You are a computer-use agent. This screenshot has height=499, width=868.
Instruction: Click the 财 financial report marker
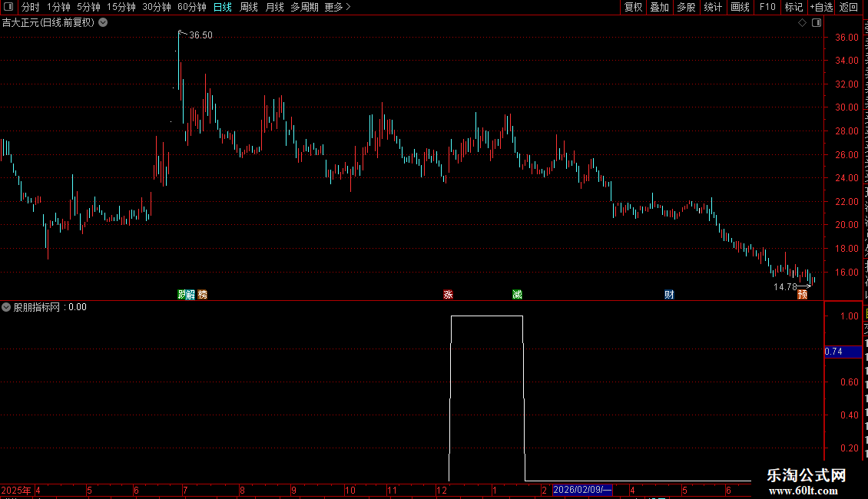[669, 294]
